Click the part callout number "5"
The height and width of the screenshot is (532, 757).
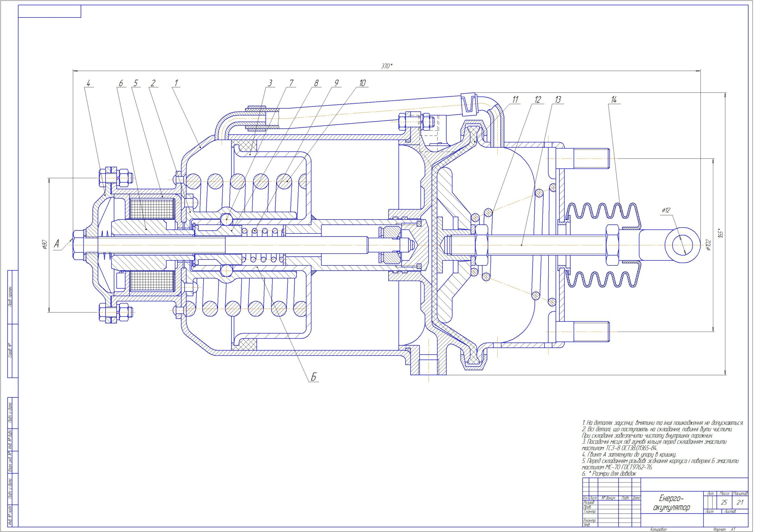pos(135,83)
